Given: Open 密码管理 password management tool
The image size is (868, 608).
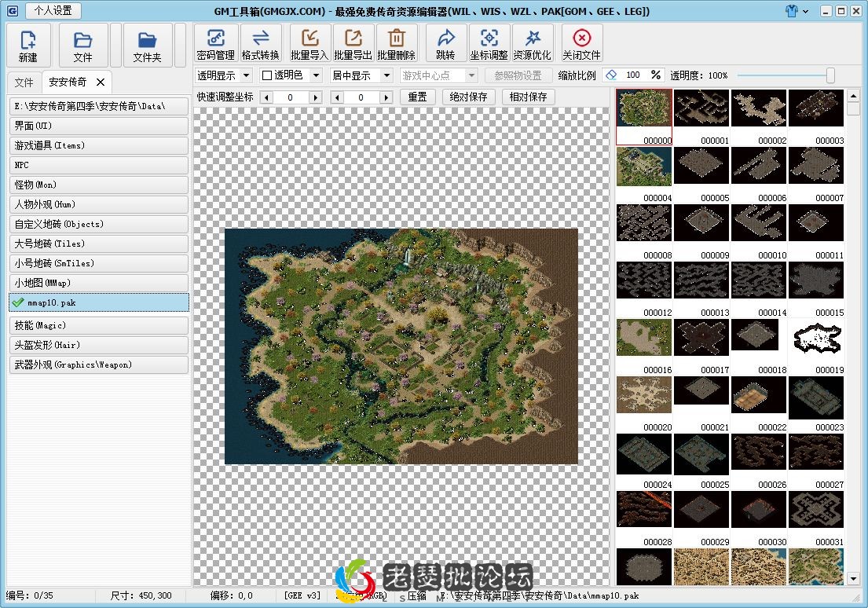Looking at the screenshot, I should click(x=216, y=43).
